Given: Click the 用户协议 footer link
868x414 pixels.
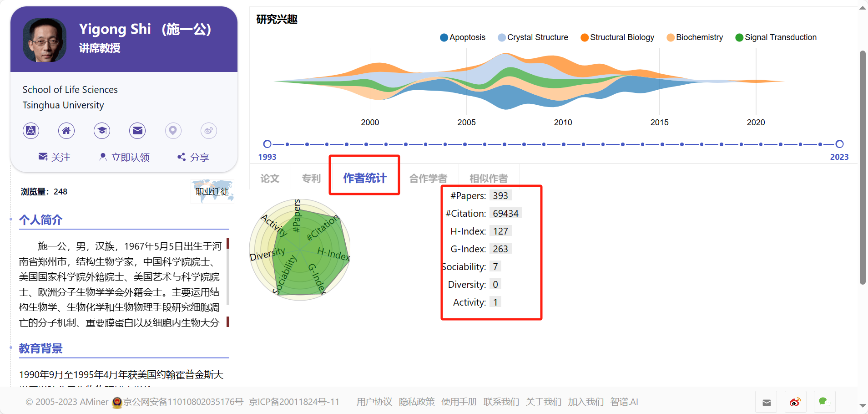Looking at the screenshot, I should [374, 402].
